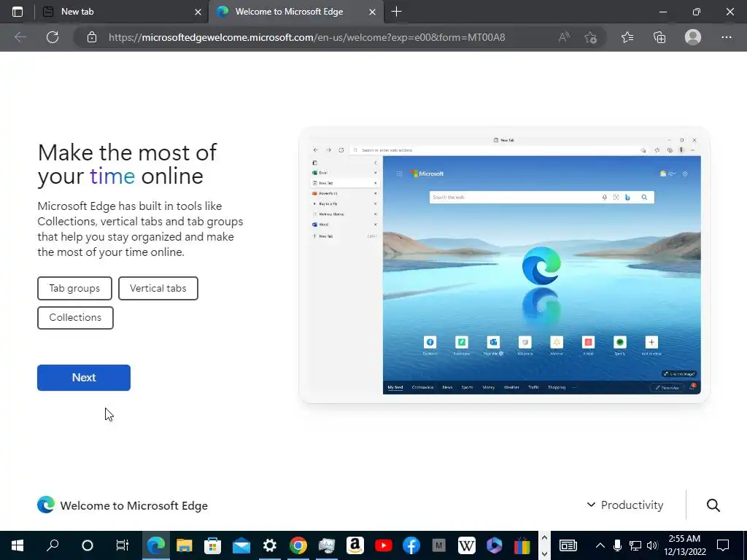747x560 pixels.
Task: Open the Favorites list
Action: coord(627,37)
